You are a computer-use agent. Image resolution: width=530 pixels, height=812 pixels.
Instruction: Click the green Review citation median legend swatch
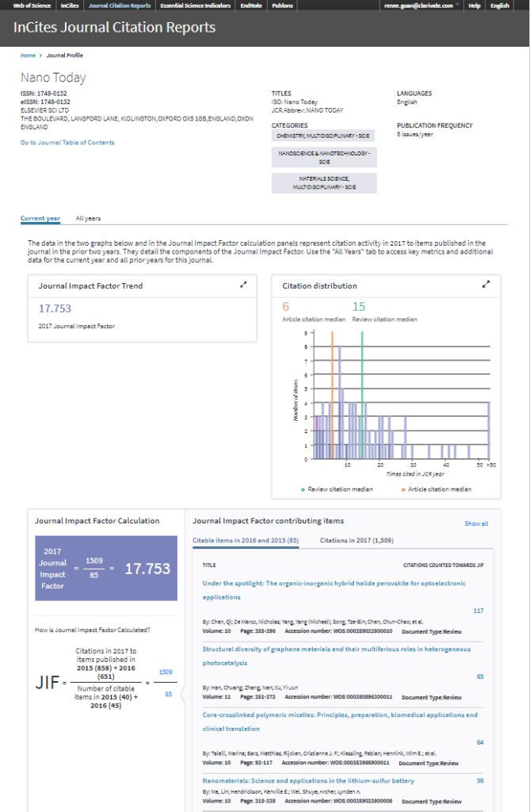pyautogui.click(x=303, y=489)
